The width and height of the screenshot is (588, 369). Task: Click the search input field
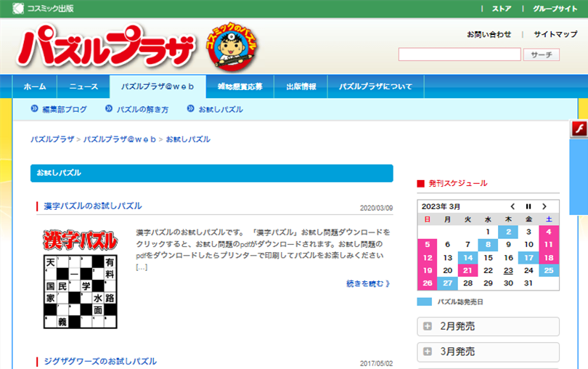click(x=460, y=54)
